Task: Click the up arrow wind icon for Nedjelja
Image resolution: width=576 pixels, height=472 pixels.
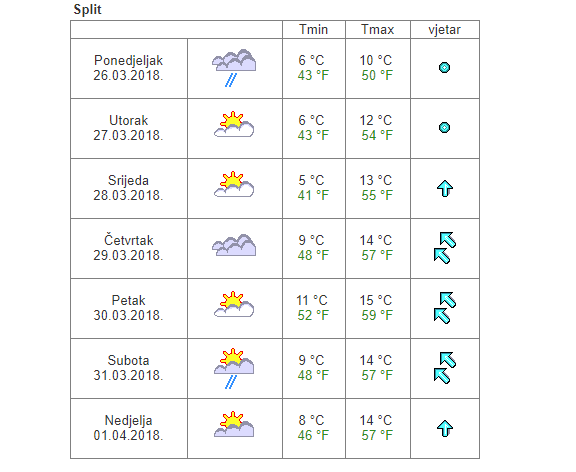Action: pos(444,428)
